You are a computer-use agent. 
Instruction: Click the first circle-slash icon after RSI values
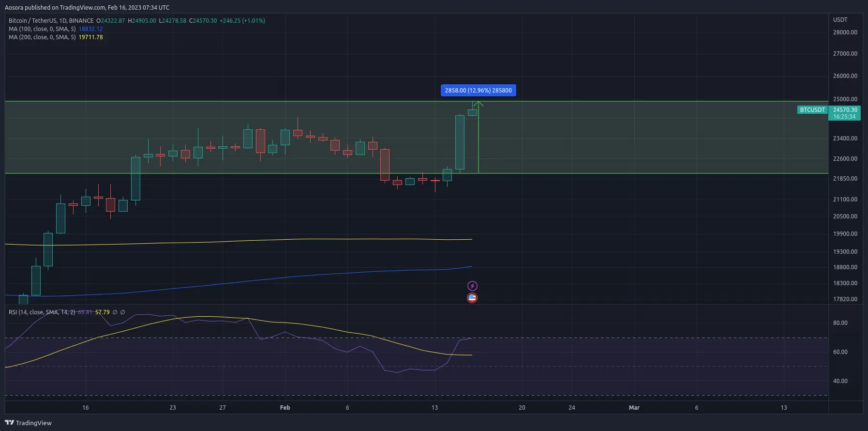(115, 312)
